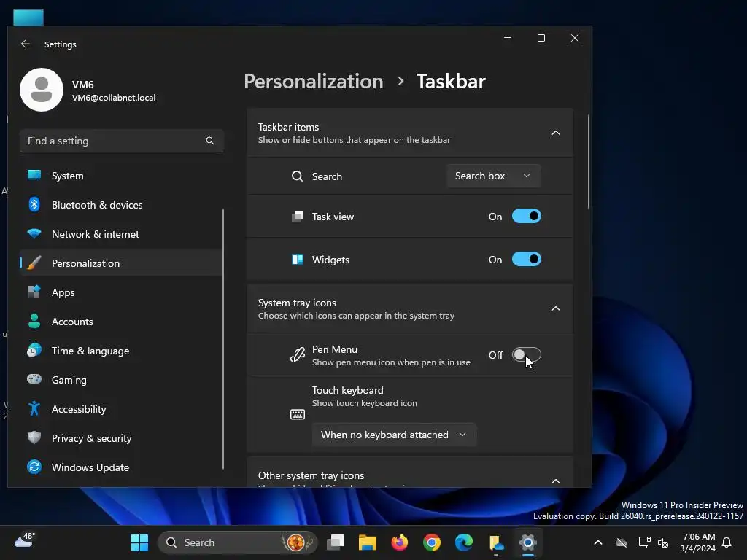Go back with the Settings back arrow
The image size is (747, 560).
pos(26,44)
